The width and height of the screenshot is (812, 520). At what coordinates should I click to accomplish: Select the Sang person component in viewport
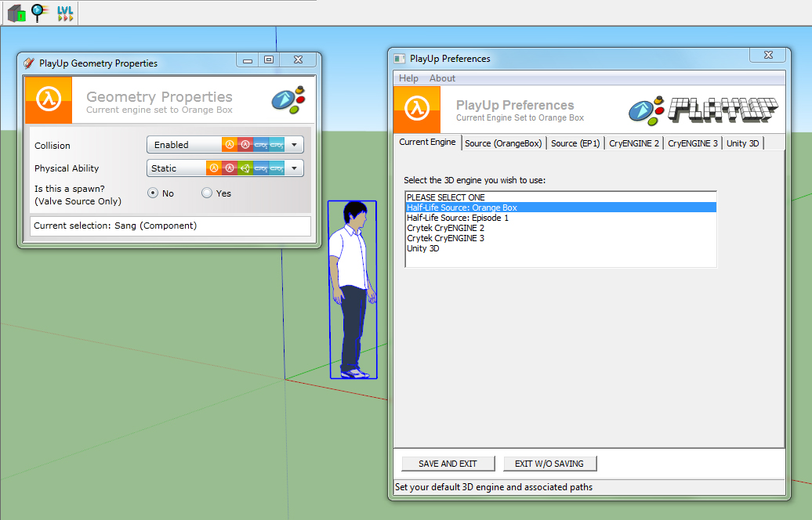coord(353,290)
